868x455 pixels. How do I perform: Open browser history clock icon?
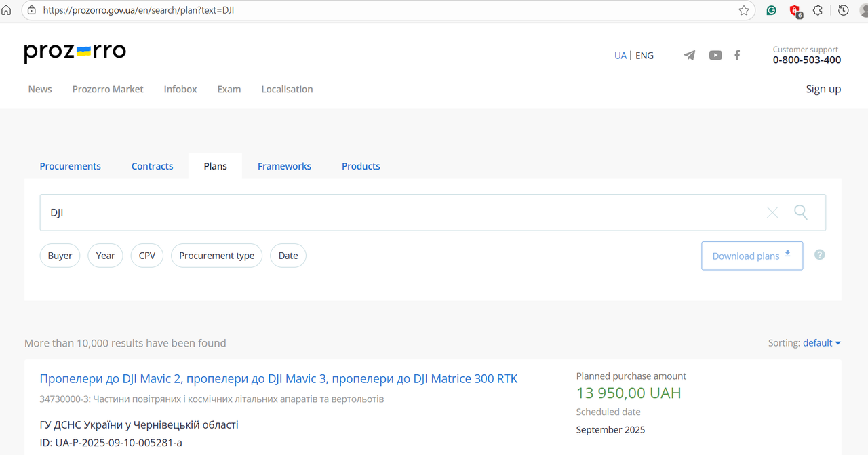844,10
